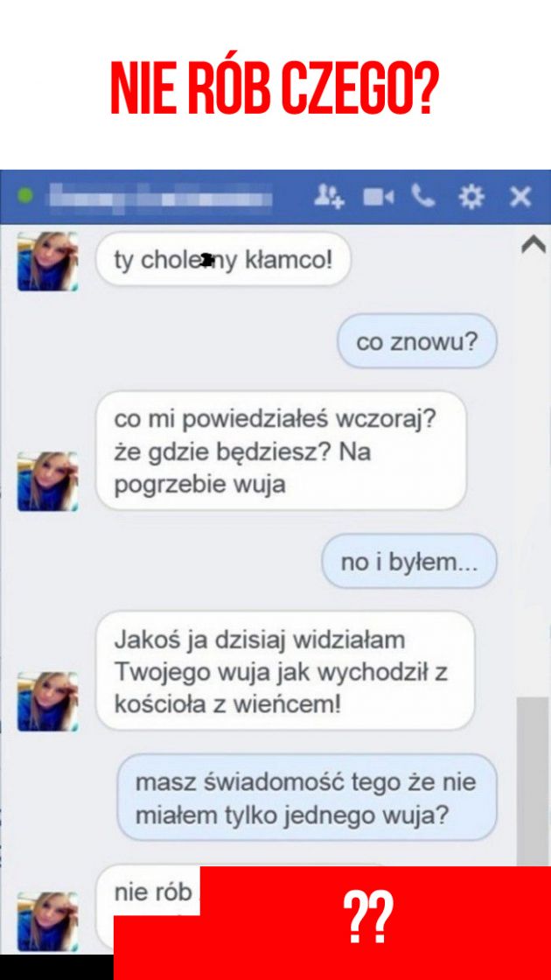This screenshot has width=551, height=980.
Task: Click avatar beside 'ty cholerny kłamco!' message
Action: click(x=47, y=262)
